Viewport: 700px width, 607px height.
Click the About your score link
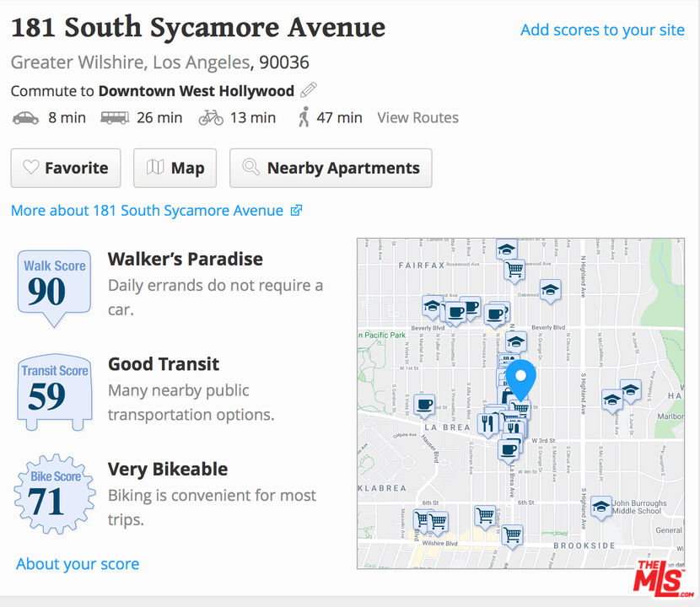[78, 564]
